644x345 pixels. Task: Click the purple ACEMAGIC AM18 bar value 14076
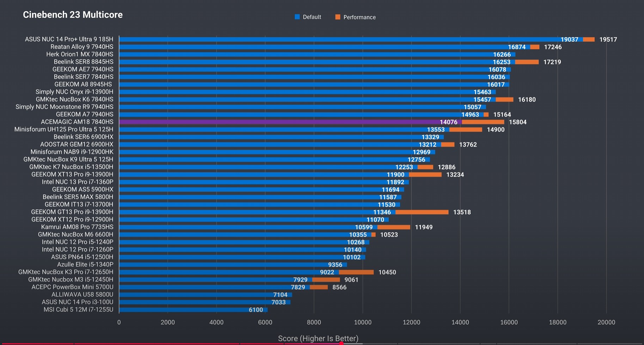click(x=448, y=122)
